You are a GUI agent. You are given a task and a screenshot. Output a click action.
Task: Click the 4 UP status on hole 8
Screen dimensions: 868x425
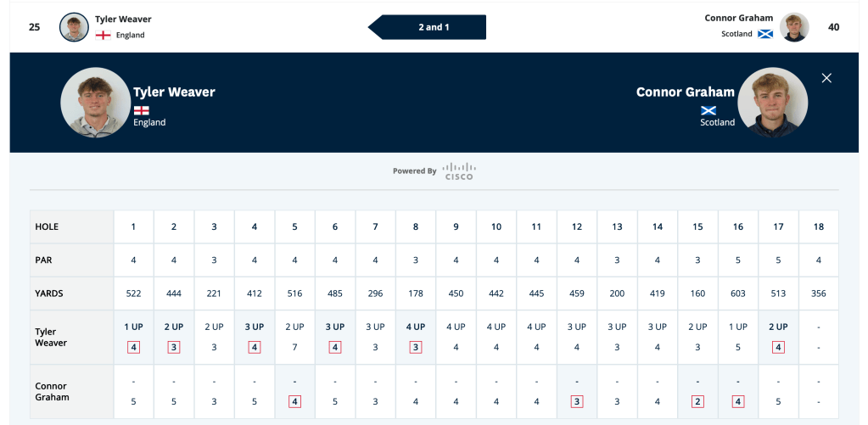pos(415,327)
